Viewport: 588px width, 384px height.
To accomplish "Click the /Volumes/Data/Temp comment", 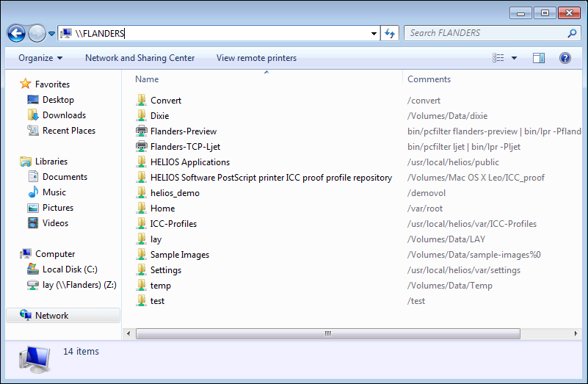I will point(449,286).
